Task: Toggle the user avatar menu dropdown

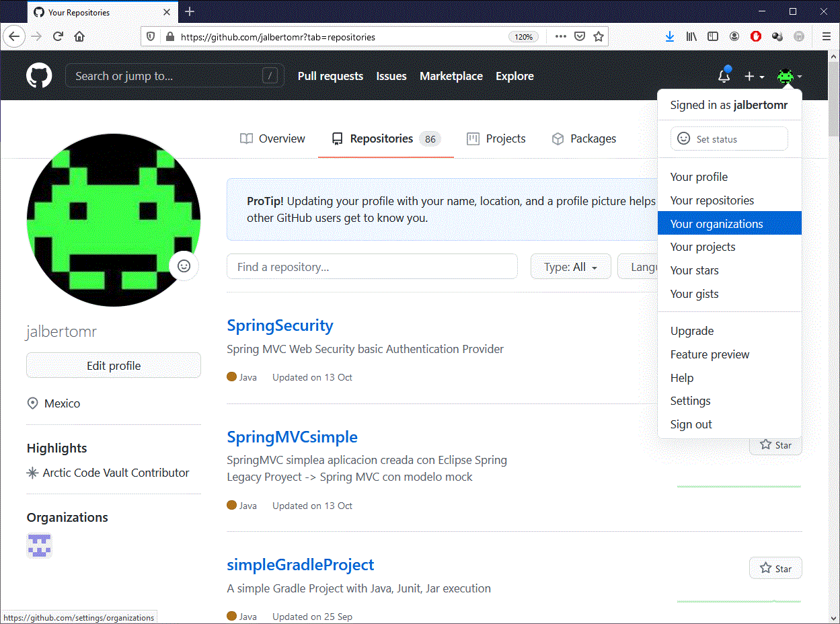Action: [789, 76]
